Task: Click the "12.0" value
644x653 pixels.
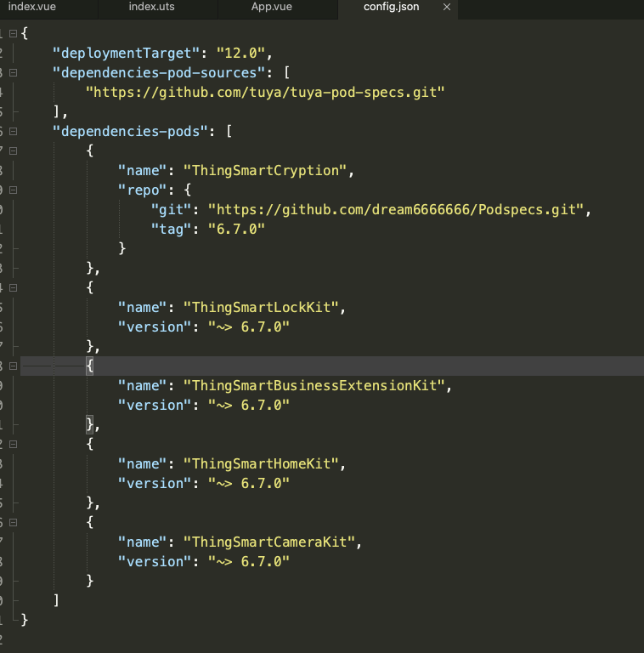Action: pos(241,54)
